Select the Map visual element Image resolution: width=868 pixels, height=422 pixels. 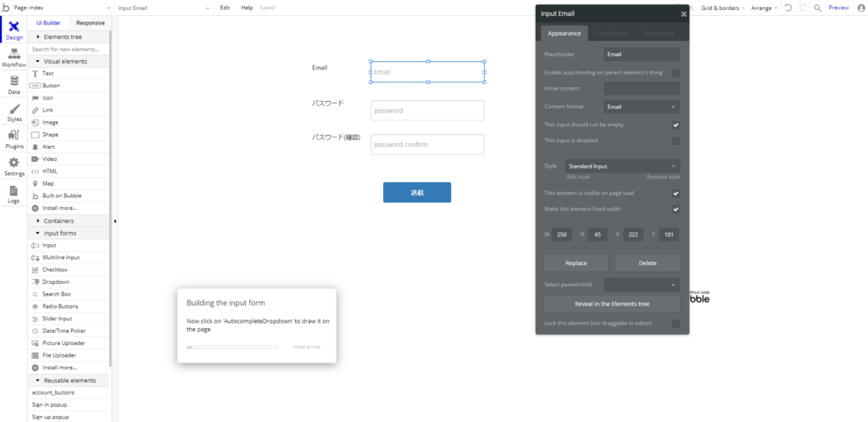pos(69,183)
